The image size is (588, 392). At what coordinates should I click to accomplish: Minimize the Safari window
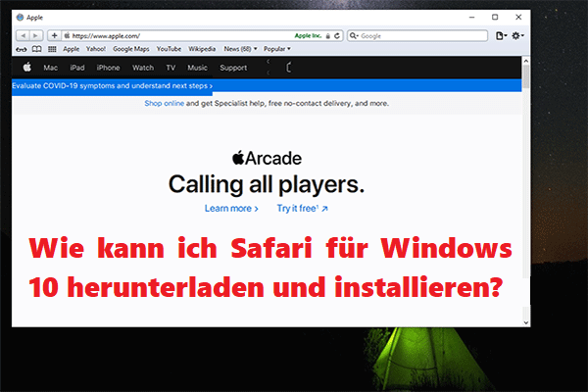click(471, 18)
